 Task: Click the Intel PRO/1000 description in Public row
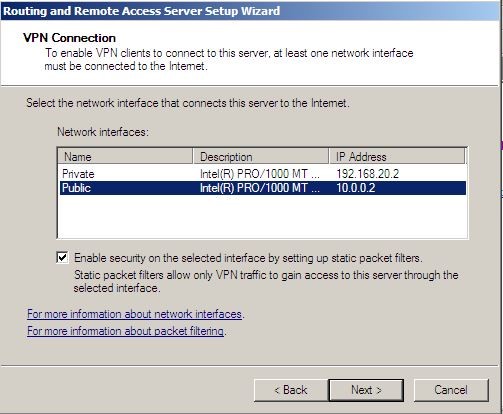[x=260, y=188]
